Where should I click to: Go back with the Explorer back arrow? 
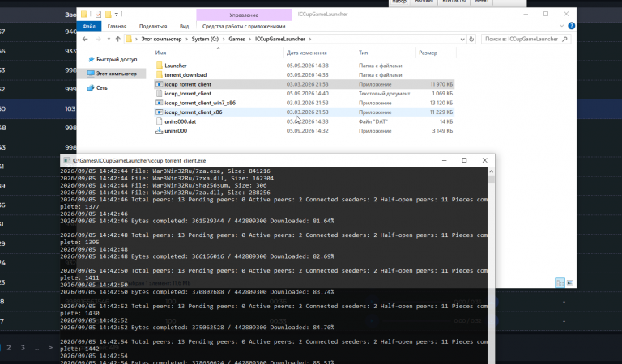coord(85,39)
